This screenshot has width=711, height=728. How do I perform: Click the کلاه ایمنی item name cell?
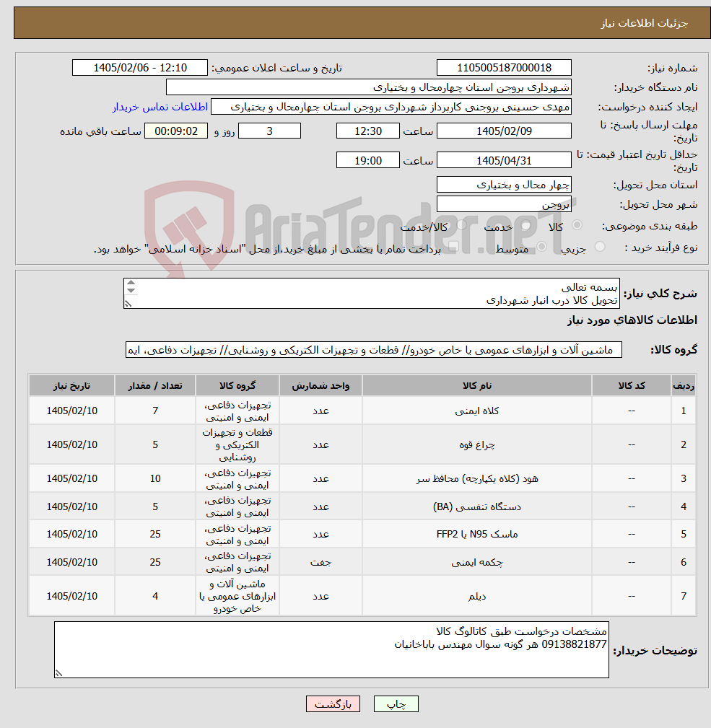pyautogui.click(x=477, y=411)
